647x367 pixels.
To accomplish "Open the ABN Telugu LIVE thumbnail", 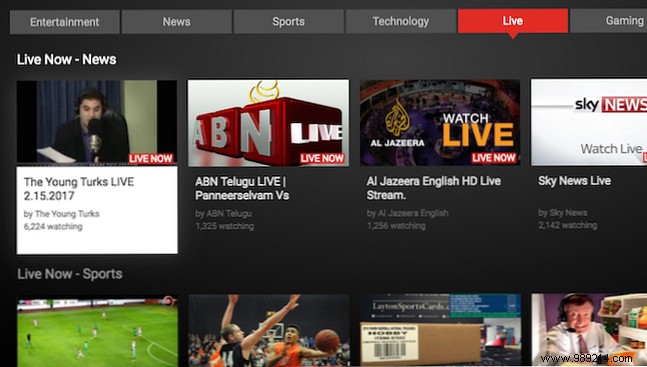I will pyautogui.click(x=268, y=123).
